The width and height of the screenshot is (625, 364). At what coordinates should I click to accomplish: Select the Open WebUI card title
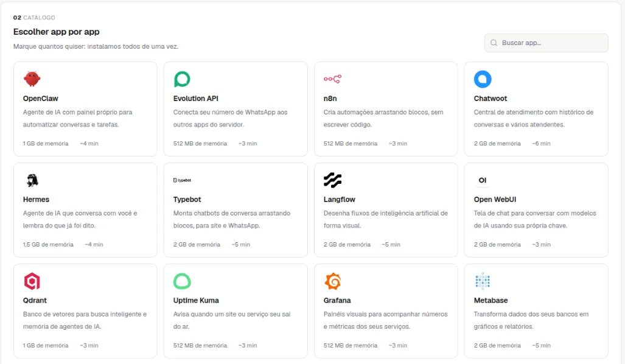click(495, 199)
